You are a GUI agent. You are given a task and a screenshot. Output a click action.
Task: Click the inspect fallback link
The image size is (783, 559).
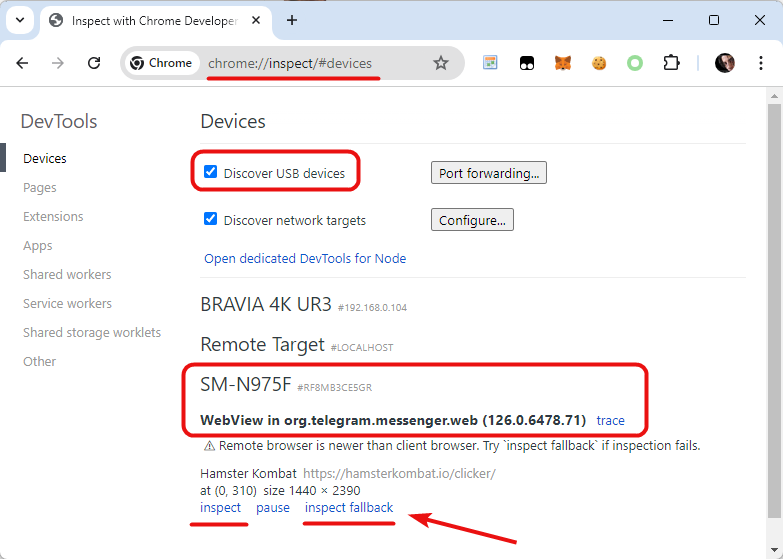tap(349, 508)
